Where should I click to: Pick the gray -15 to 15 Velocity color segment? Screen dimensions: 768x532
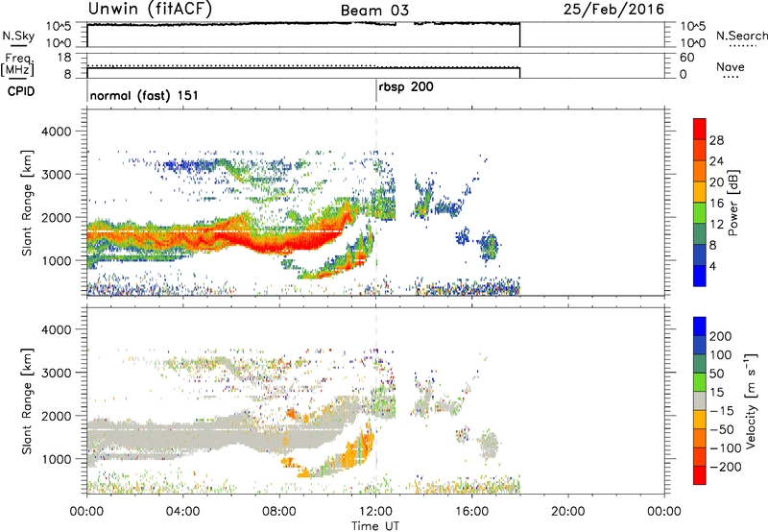pyautogui.click(x=700, y=400)
